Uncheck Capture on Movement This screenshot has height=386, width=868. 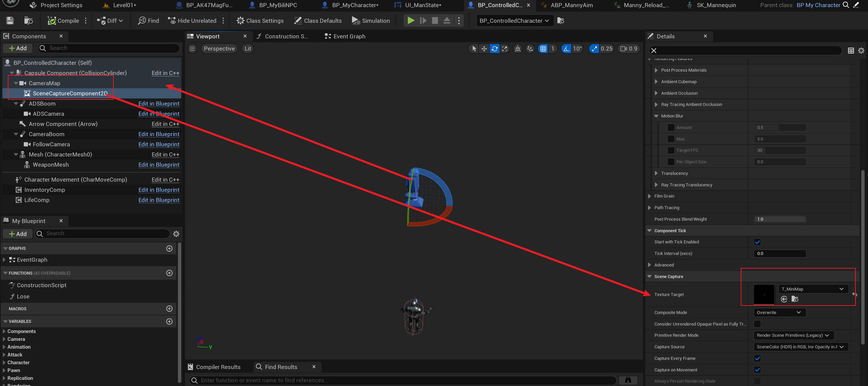[x=757, y=370]
